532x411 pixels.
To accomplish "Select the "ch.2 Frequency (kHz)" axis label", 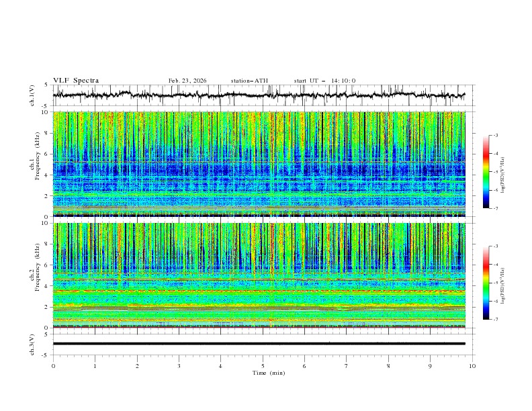I will point(35,267).
